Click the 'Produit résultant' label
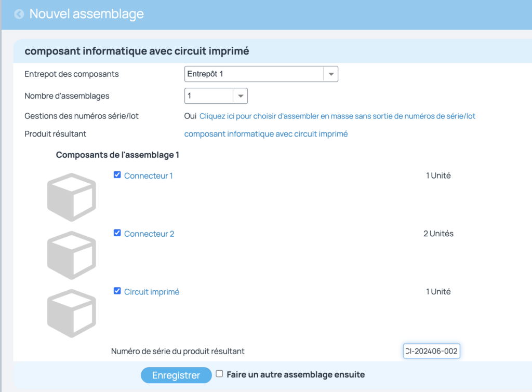This screenshot has height=392, width=532. click(x=55, y=134)
